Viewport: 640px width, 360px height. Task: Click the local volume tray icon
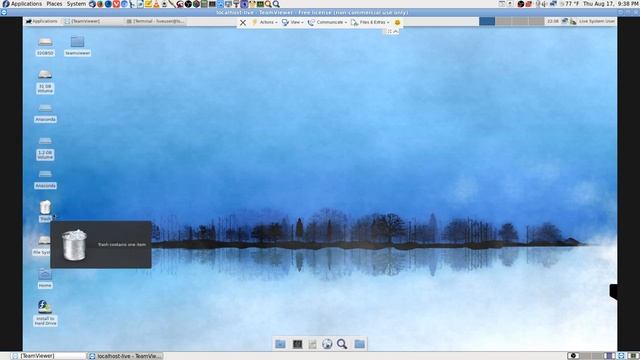[x=544, y=4]
